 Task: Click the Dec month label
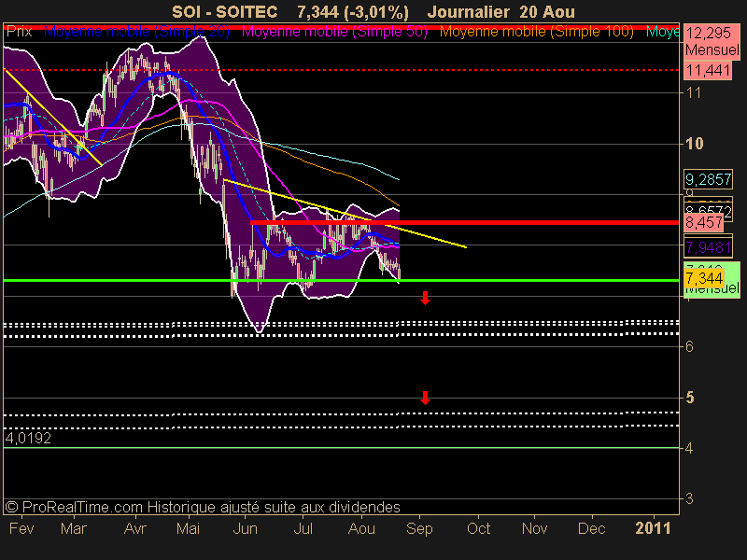tap(592, 528)
